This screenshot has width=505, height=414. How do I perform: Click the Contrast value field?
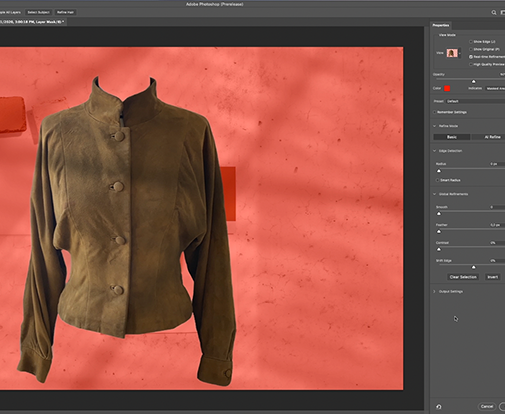[497, 243]
